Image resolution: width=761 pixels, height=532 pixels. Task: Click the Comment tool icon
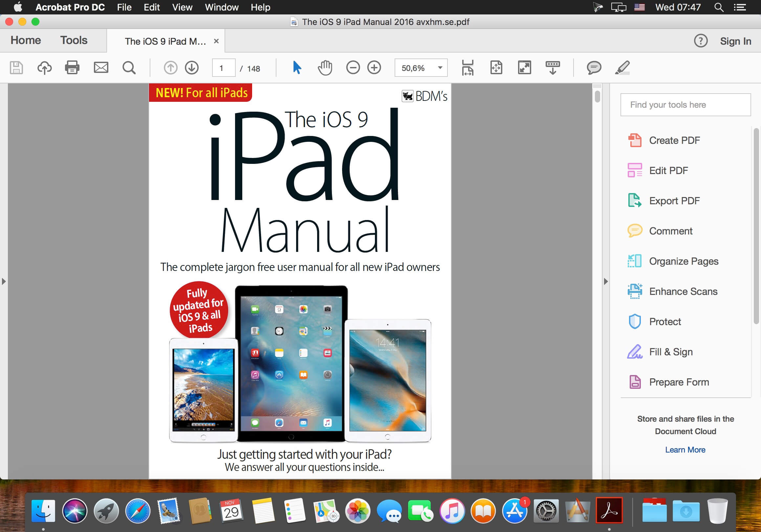[x=634, y=231]
